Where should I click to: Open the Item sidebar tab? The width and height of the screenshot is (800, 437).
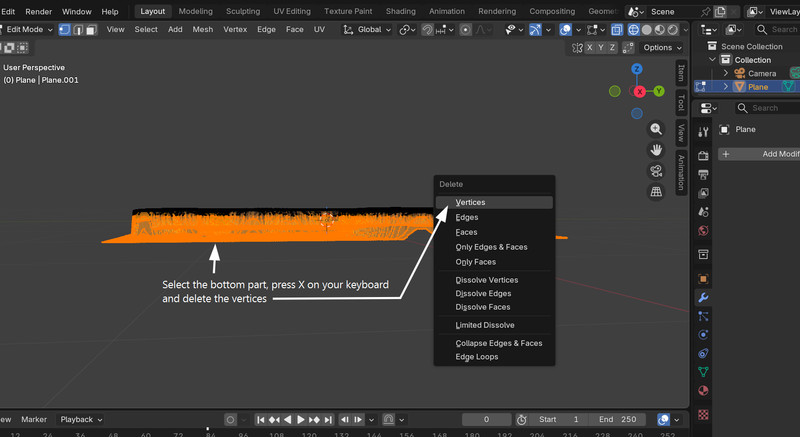click(x=681, y=73)
